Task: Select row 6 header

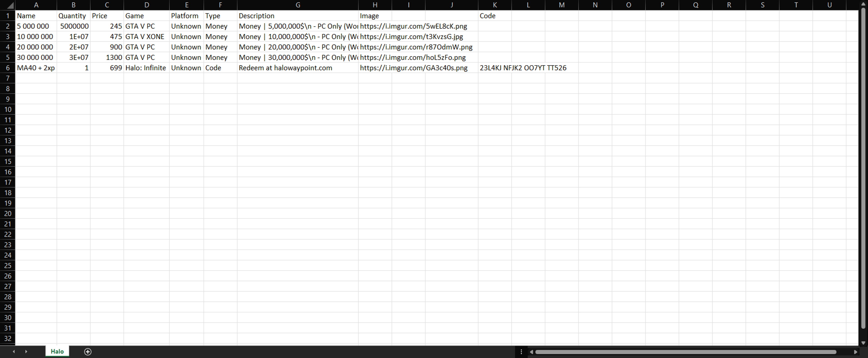Action: click(x=8, y=68)
